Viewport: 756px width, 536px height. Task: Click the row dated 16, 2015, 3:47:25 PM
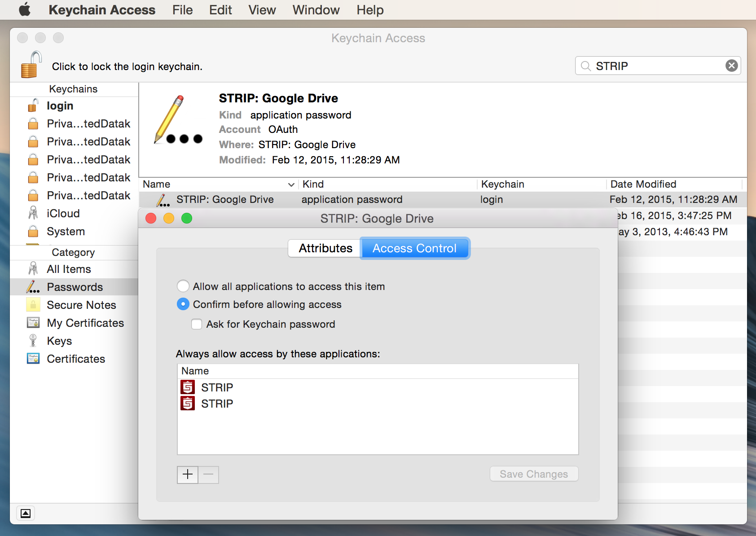tap(682, 216)
